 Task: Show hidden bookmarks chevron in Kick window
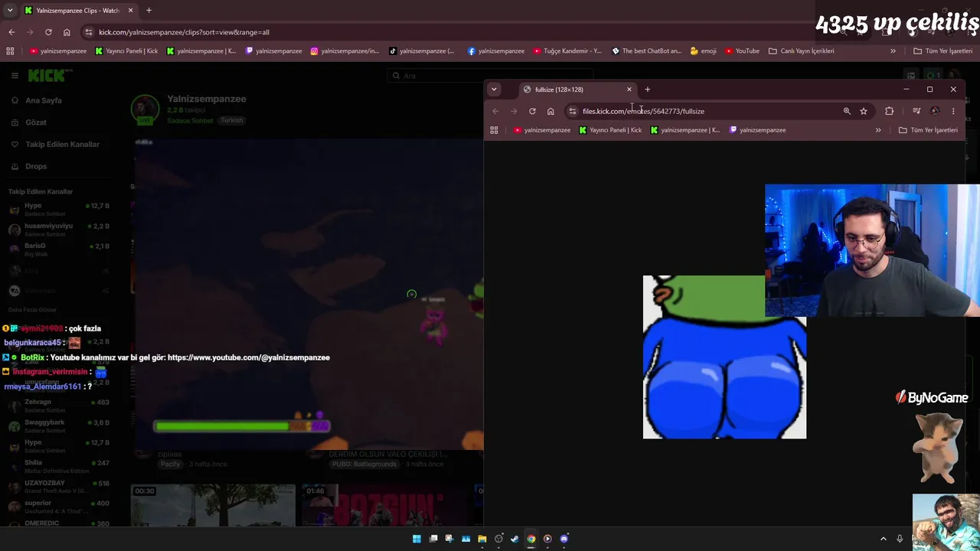click(893, 51)
